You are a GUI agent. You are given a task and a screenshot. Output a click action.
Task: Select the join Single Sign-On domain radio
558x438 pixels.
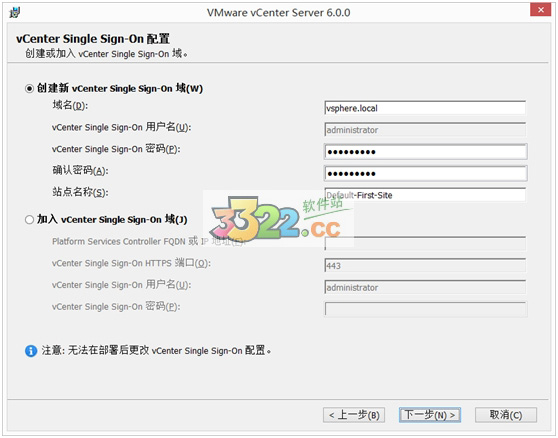click(x=29, y=220)
